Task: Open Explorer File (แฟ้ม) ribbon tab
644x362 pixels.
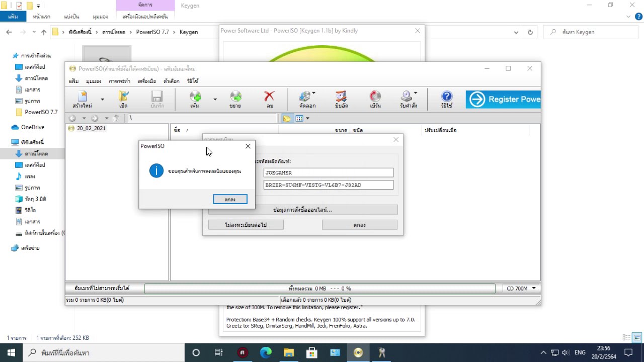Action: (x=13, y=17)
